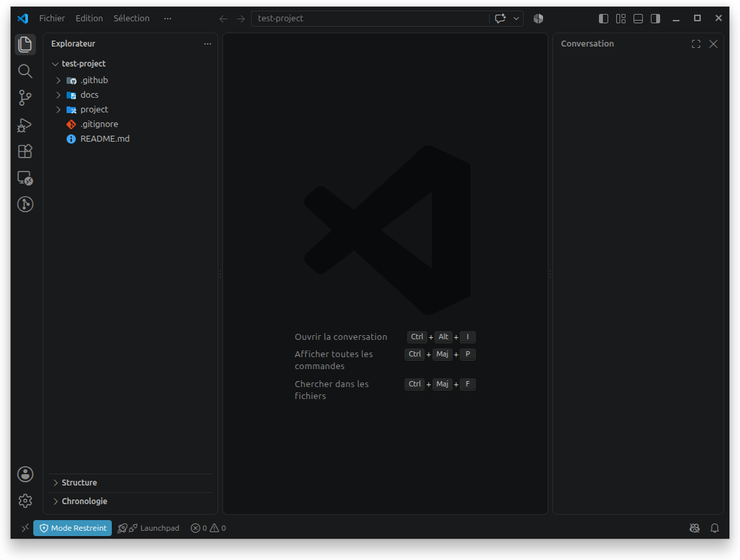
Task: Click the rocket icon in status bar
Action: coord(122,528)
